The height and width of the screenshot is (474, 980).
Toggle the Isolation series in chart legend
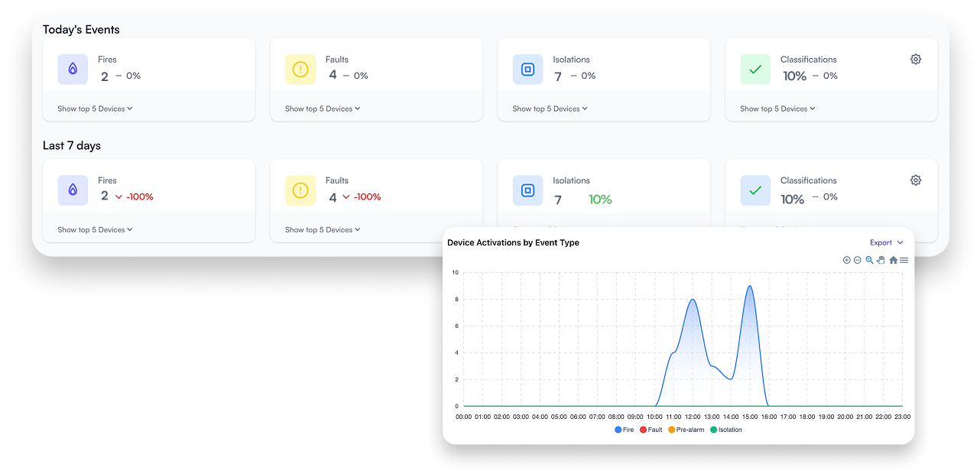(725, 430)
